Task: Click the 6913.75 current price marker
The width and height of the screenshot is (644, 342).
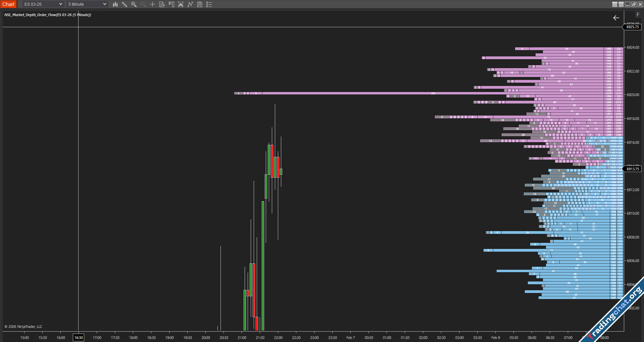Action: [633, 169]
